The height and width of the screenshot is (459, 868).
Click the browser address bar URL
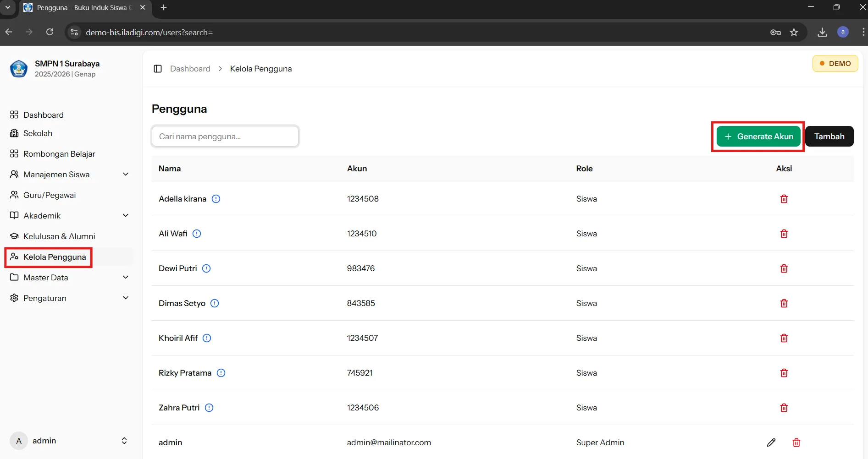149,33
